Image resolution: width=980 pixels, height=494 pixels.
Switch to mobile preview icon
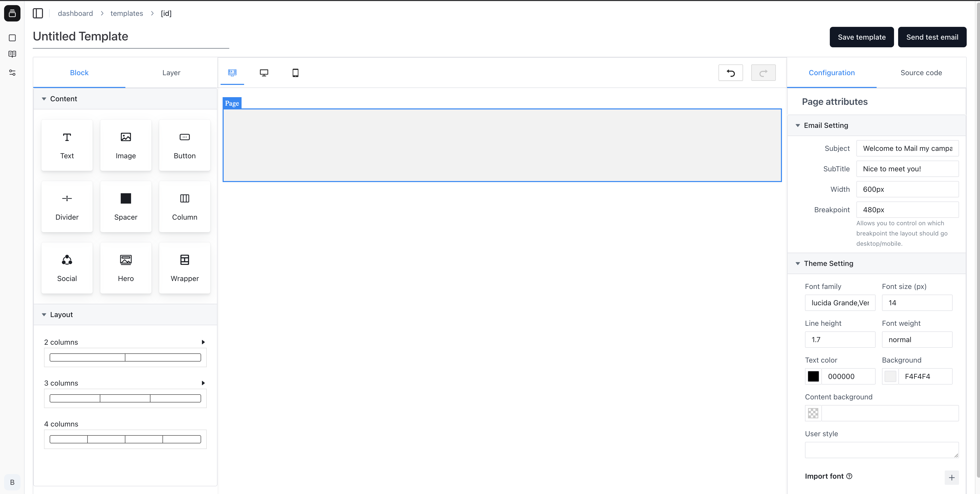295,73
